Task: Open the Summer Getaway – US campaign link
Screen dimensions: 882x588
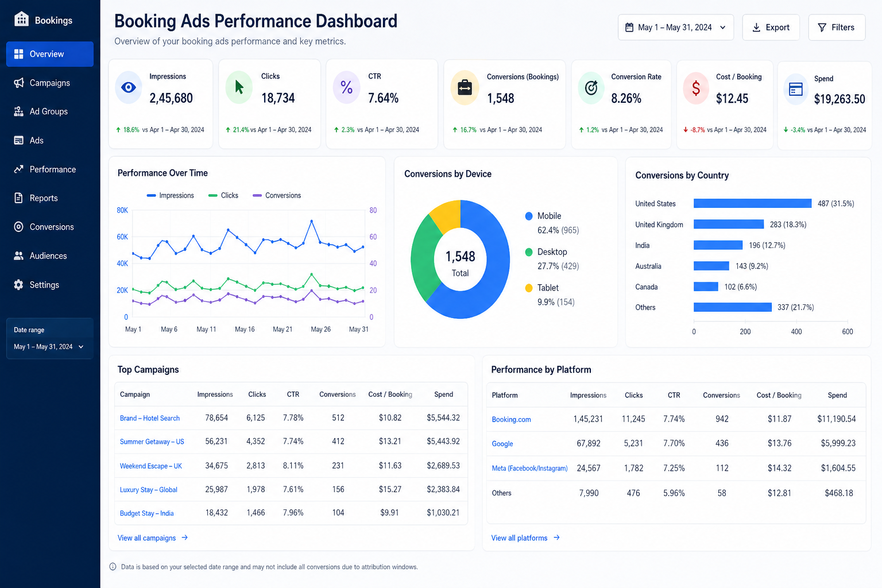Action: pos(152,442)
